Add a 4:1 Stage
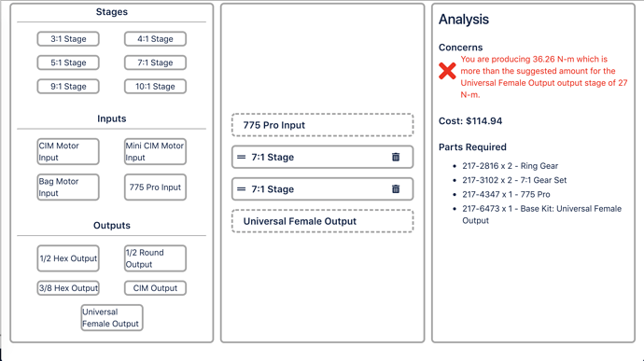The height and width of the screenshot is (361, 644). [155, 39]
